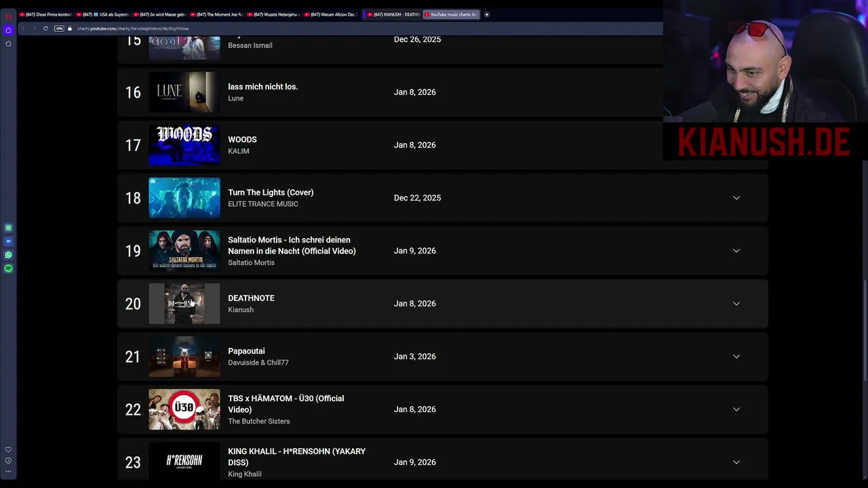
Task: Select the 'YouTube music charts' tab
Action: pos(451,14)
